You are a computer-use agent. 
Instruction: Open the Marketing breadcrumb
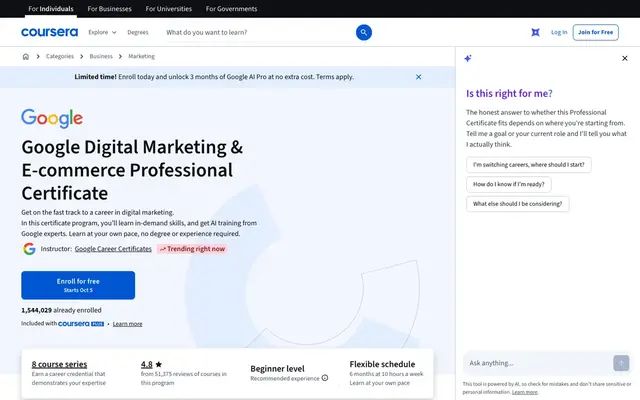tap(141, 56)
